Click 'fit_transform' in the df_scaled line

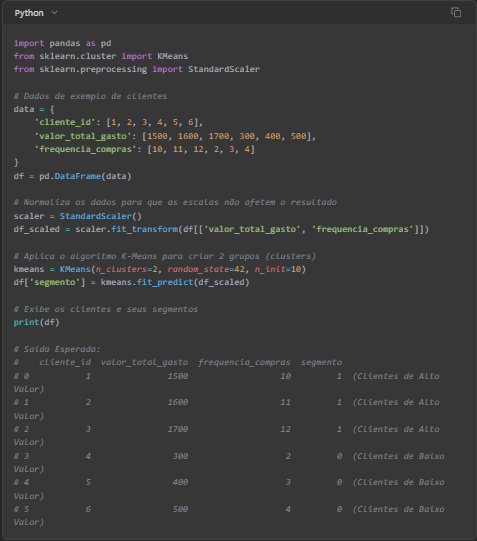point(145,229)
